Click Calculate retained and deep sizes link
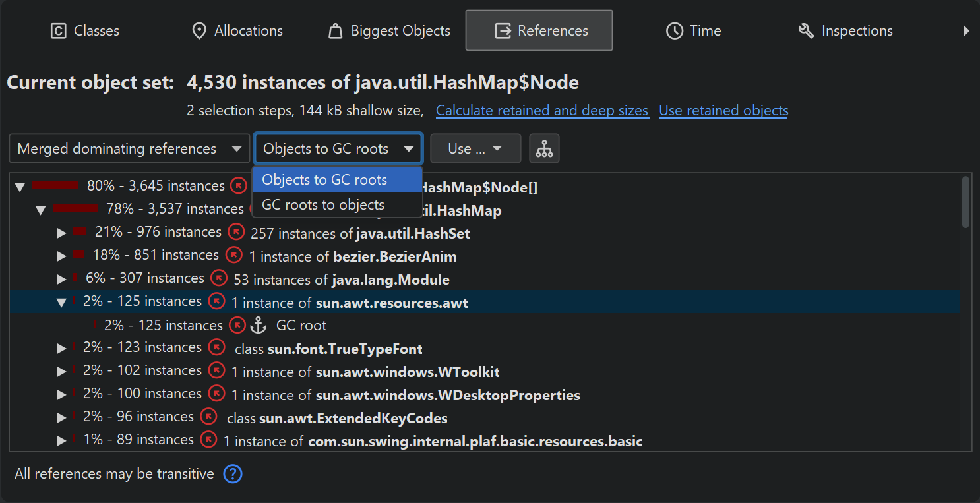980x503 pixels. (x=541, y=111)
